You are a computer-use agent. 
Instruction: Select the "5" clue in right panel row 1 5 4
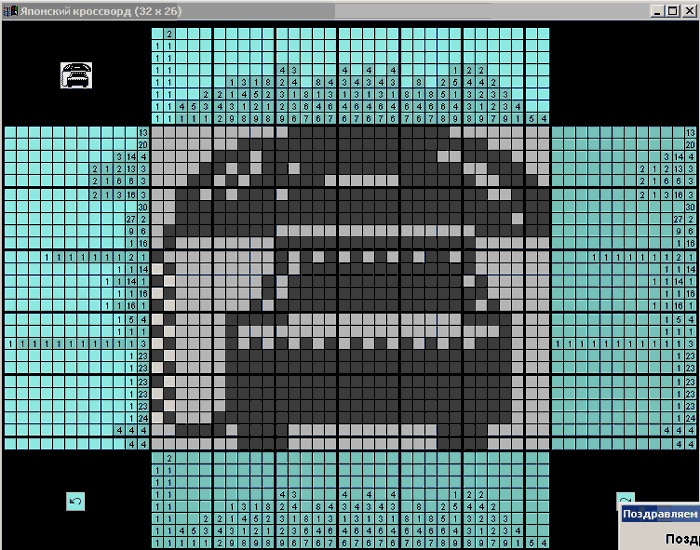click(x=678, y=320)
